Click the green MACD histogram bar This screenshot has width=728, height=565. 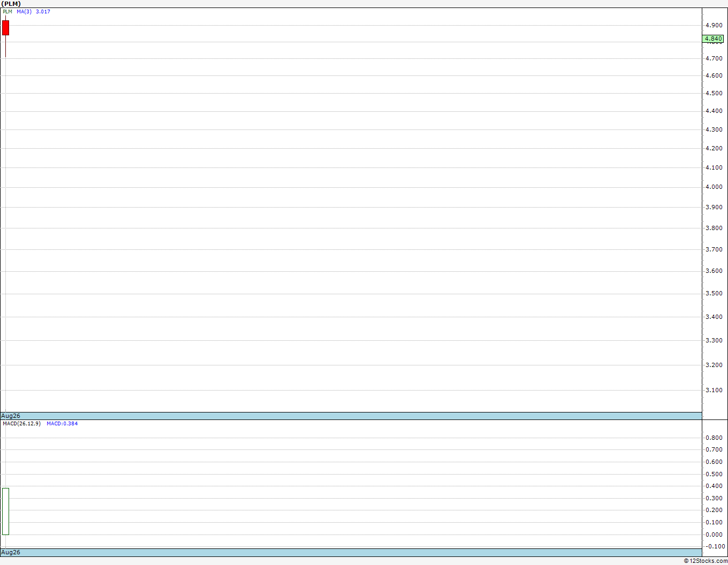click(5, 511)
